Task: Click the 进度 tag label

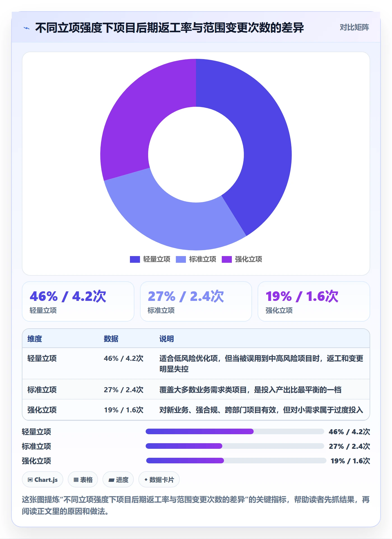Action: pos(122,480)
